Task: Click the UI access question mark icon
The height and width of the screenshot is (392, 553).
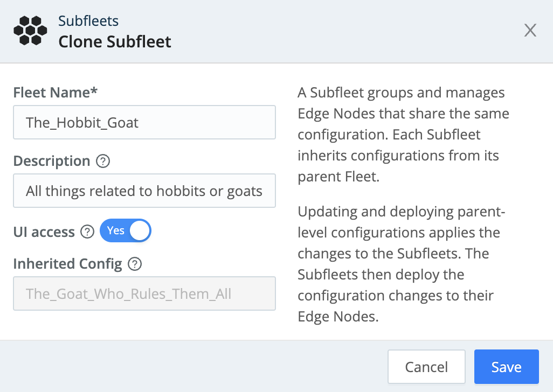Action: point(87,233)
